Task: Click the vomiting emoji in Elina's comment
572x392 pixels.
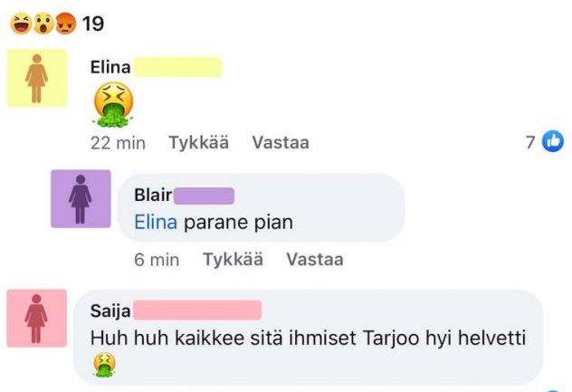Action: (x=113, y=105)
